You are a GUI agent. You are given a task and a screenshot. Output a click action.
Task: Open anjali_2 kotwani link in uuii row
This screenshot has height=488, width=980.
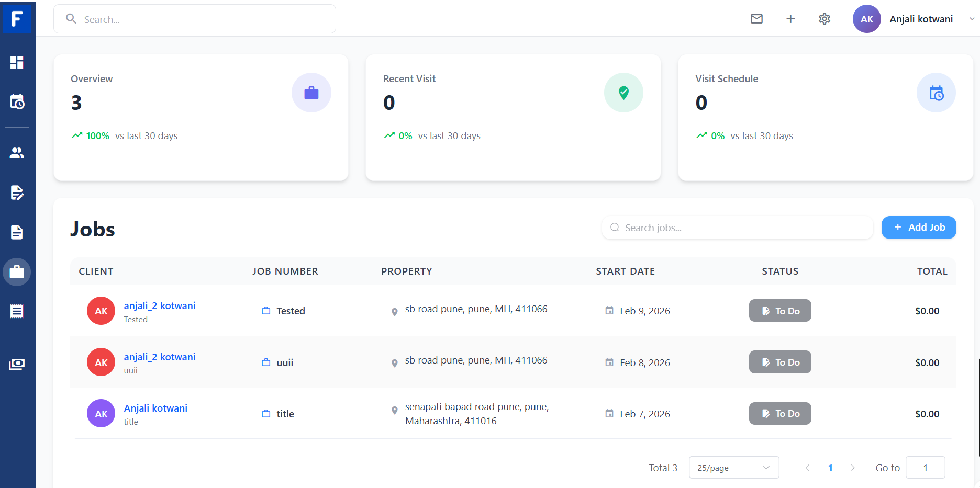pyautogui.click(x=160, y=357)
